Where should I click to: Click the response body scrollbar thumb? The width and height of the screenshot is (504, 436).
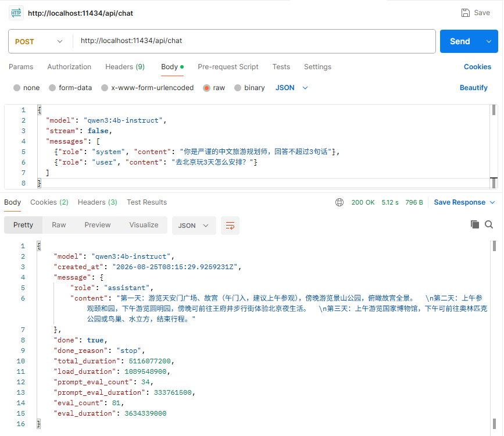click(494, 246)
